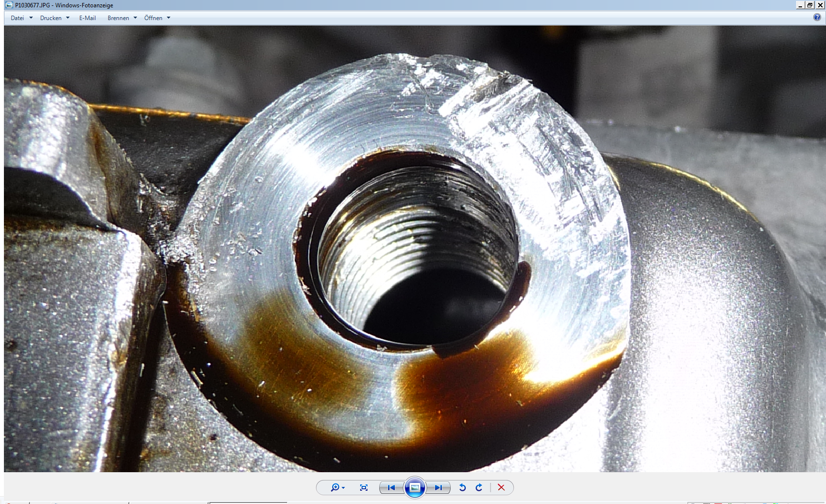The width and height of the screenshot is (826, 504).
Task: Rotate the photo counterclockwise
Action: point(462,487)
